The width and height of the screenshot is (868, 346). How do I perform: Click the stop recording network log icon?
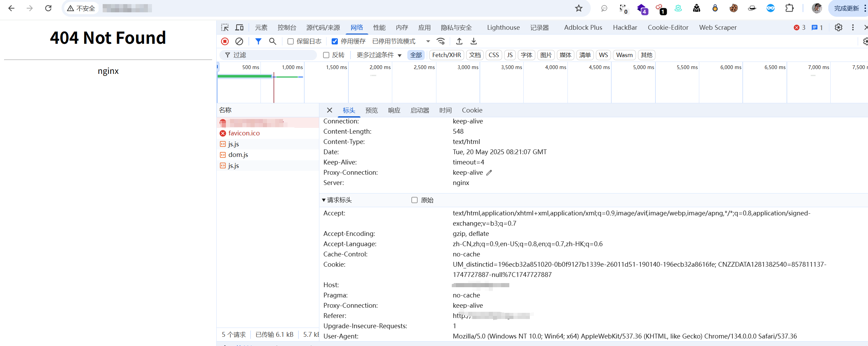click(225, 41)
